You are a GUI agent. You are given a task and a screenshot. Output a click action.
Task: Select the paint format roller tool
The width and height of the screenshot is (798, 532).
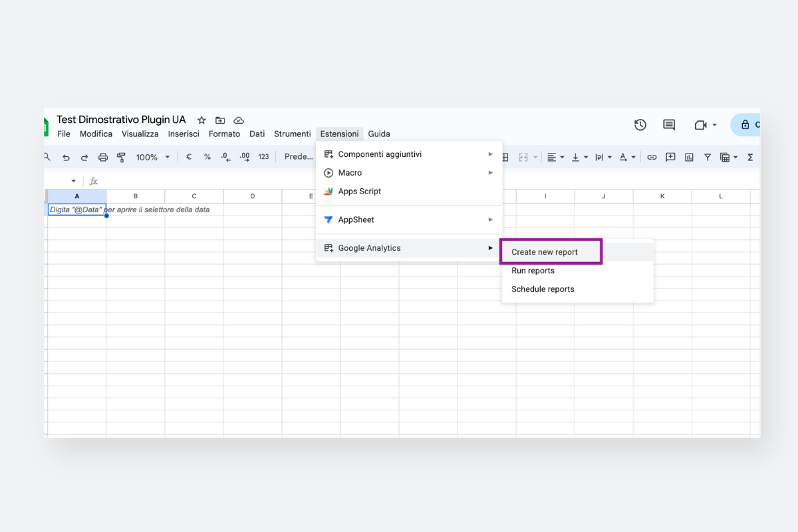(x=121, y=158)
